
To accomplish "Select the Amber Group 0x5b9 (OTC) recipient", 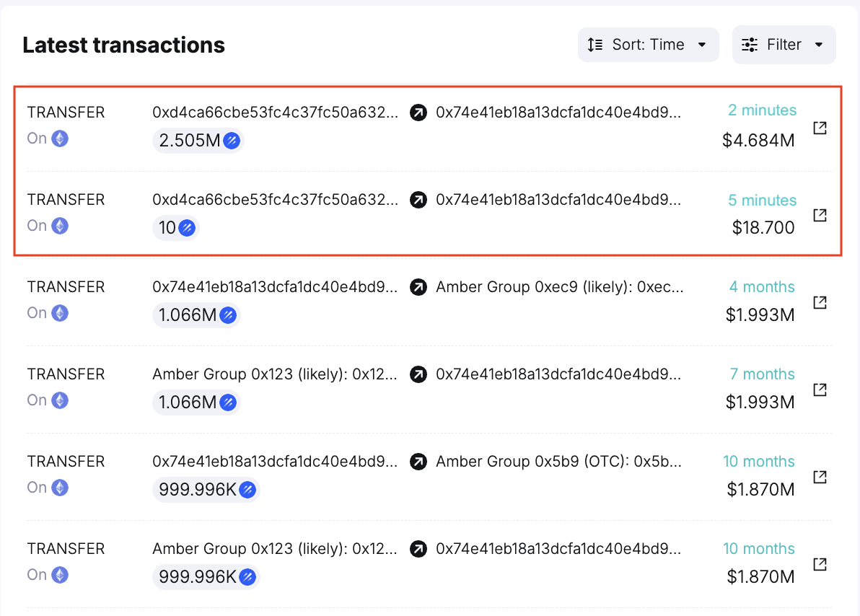I will coord(556,462).
